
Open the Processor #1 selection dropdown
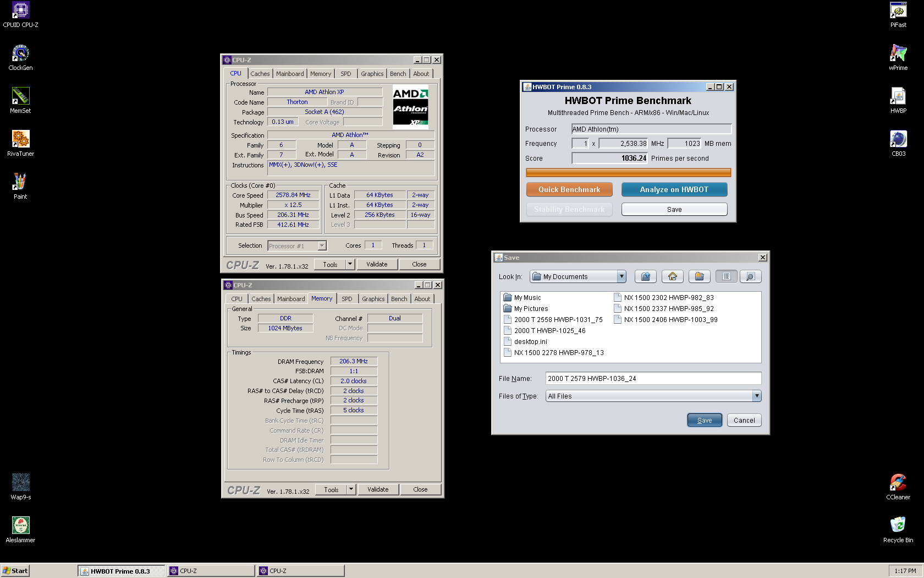[322, 246]
